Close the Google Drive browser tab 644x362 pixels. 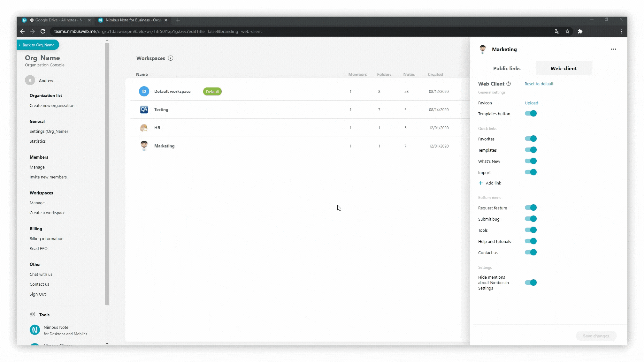point(89,20)
